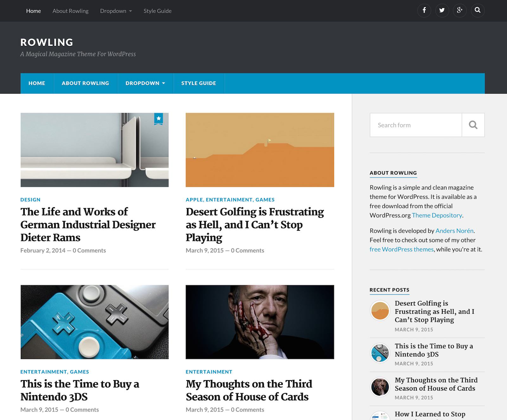
Task: Click into the Search form field
Action: point(415,125)
